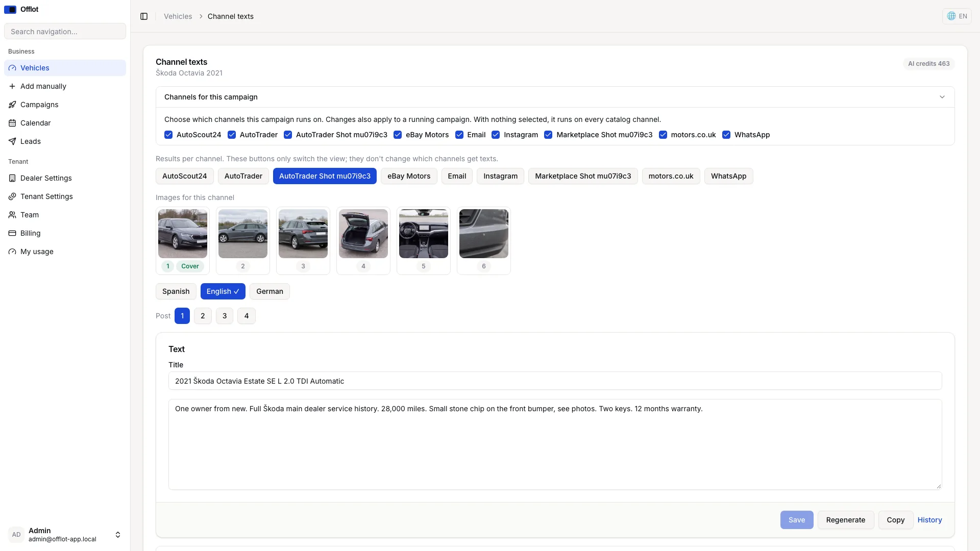
Task: Open the Calendar page
Action: point(65,123)
